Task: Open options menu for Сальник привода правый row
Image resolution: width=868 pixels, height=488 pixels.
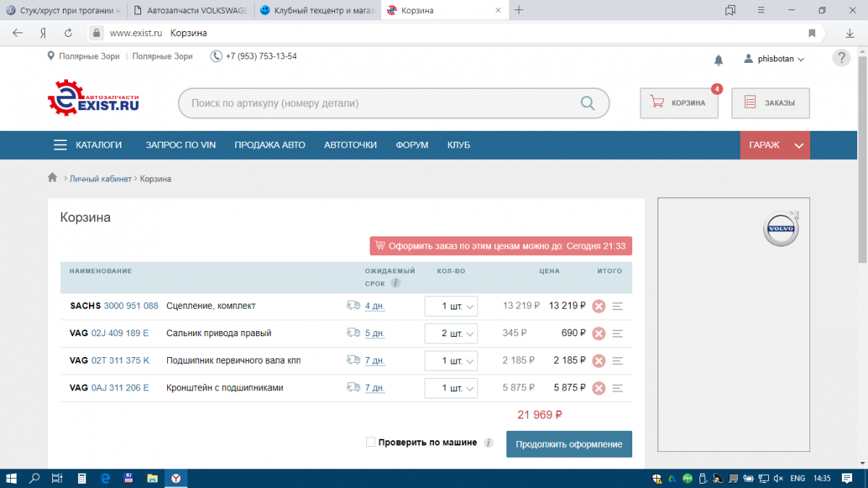Action: click(618, 334)
